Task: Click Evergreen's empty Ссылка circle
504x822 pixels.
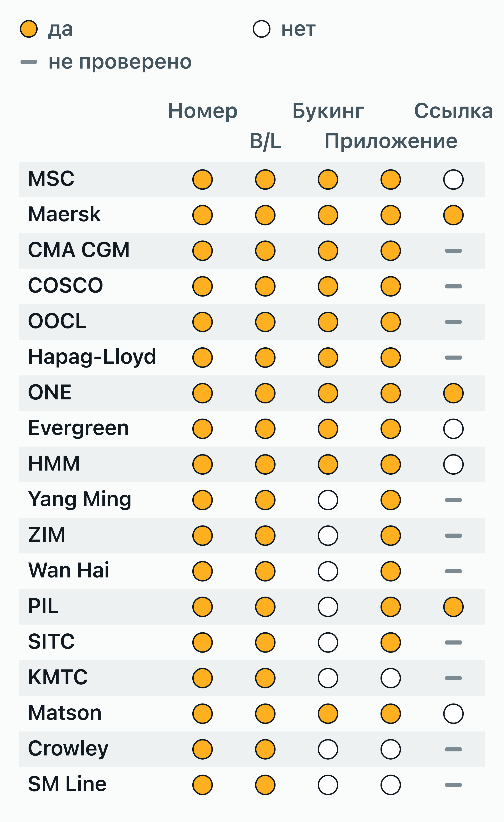Action: (453, 429)
